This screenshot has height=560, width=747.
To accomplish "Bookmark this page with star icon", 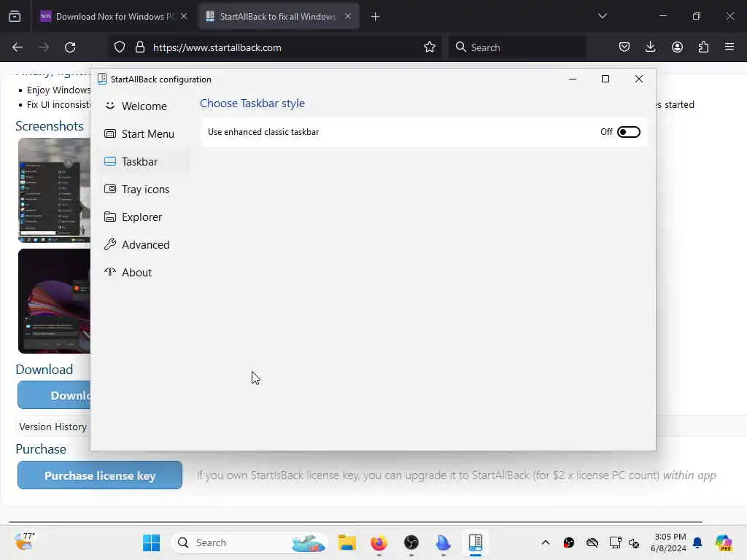I will point(429,47).
